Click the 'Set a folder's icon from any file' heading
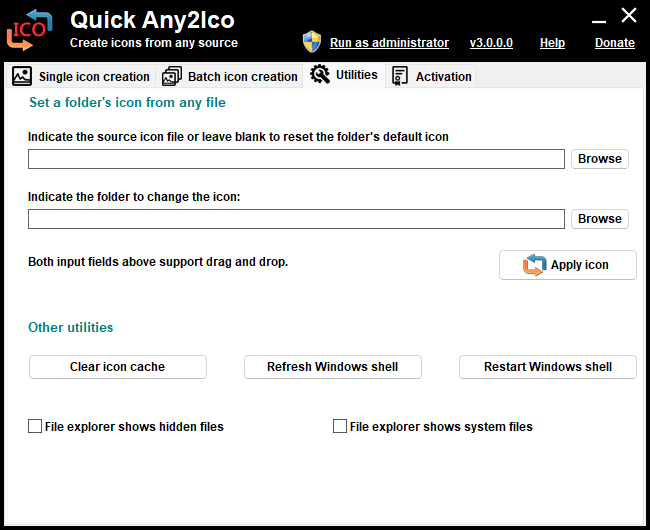This screenshot has height=530, width=650. click(x=127, y=102)
